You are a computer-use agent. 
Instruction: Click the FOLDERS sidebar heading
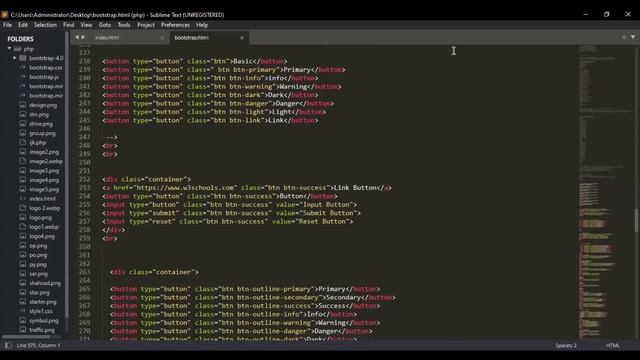coord(20,39)
